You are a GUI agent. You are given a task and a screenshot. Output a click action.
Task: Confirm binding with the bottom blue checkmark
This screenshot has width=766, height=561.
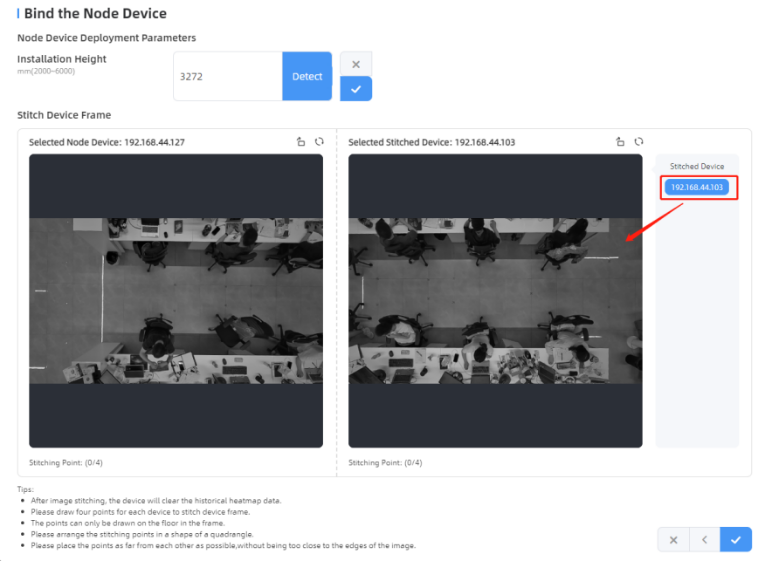[x=735, y=540]
